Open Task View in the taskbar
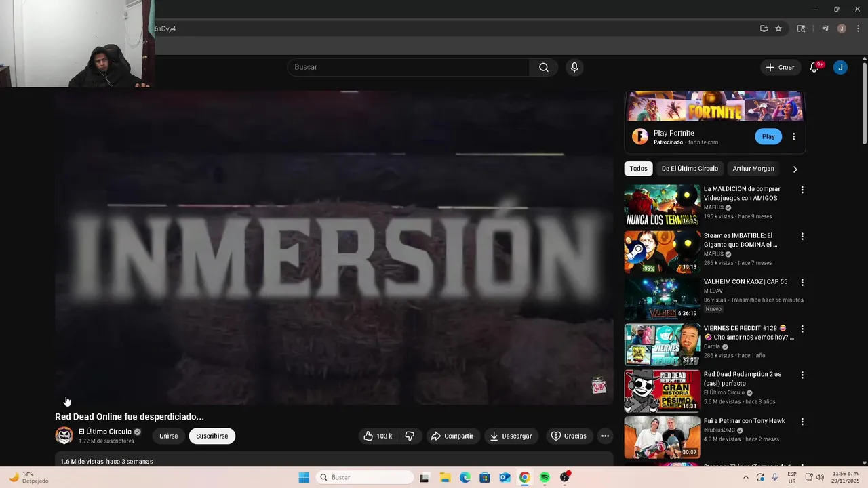Viewport: 868px width, 488px height. pyautogui.click(x=424, y=477)
